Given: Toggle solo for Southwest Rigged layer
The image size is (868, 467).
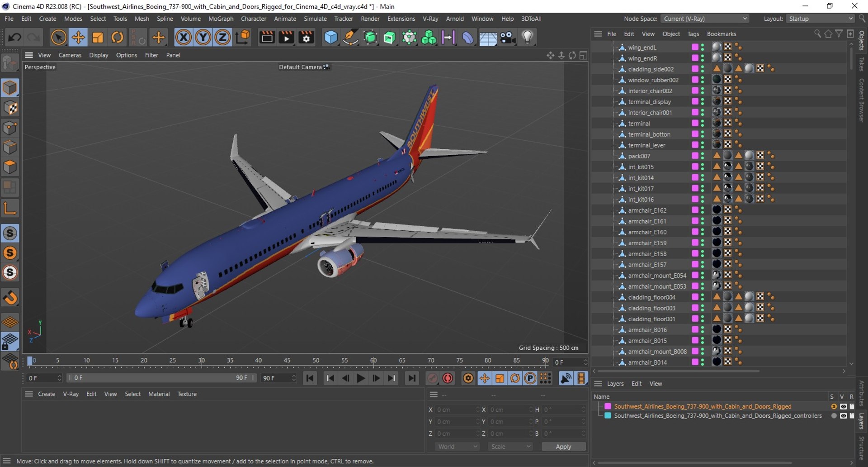Looking at the screenshot, I should pyautogui.click(x=834, y=406).
